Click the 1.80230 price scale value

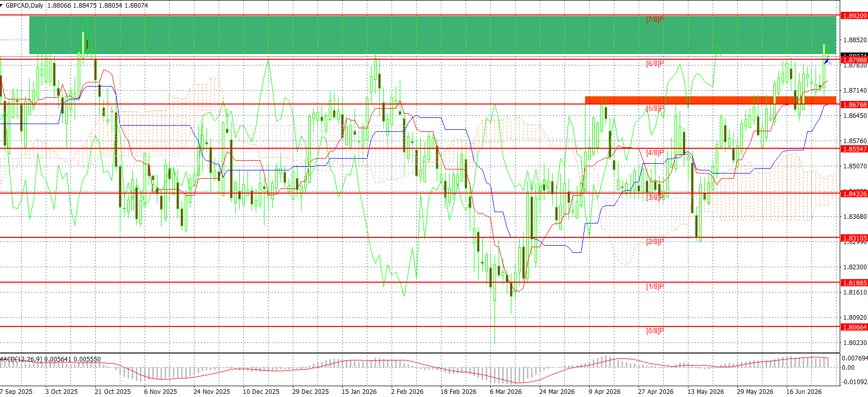click(854, 342)
